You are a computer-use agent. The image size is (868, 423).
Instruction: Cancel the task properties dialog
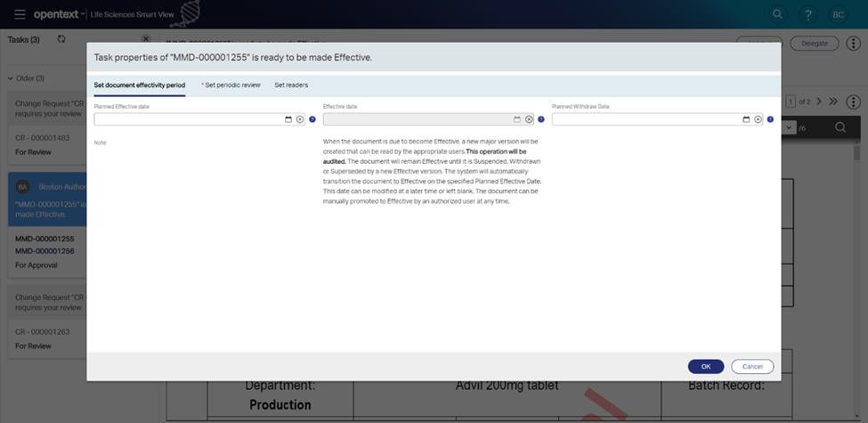[x=752, y=367]
